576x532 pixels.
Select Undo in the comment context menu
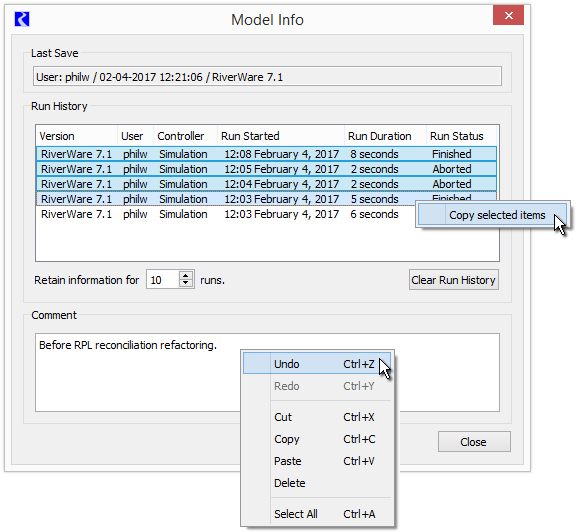[317, 364]
